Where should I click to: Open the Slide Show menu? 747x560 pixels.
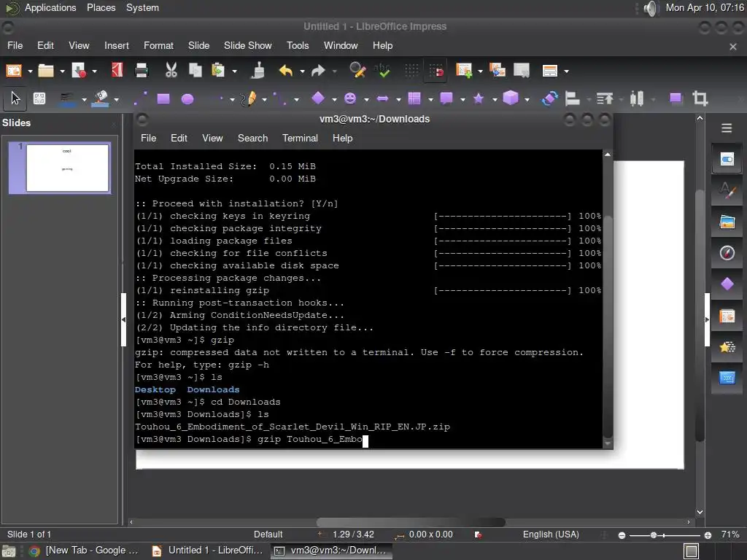(248, 46)
